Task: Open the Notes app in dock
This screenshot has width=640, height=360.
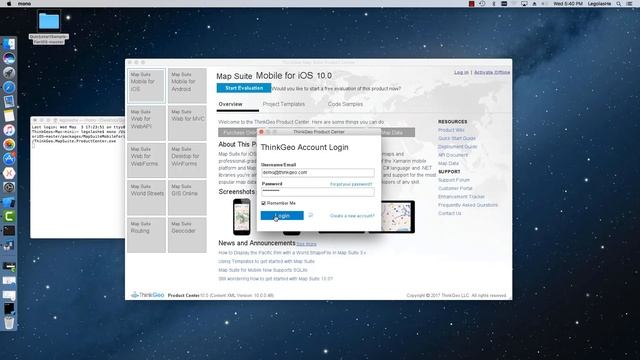Action: 9,116
